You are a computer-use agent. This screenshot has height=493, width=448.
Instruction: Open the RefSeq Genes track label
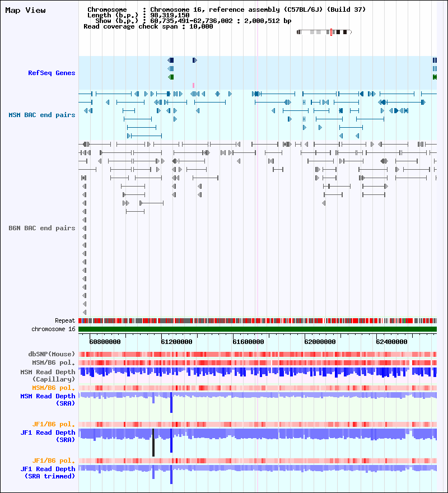tap(52, 73)
